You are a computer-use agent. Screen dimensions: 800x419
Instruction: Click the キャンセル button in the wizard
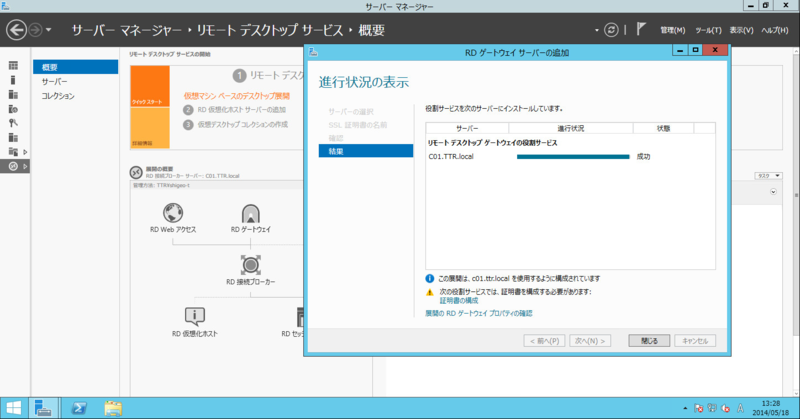tap(695, 340)
